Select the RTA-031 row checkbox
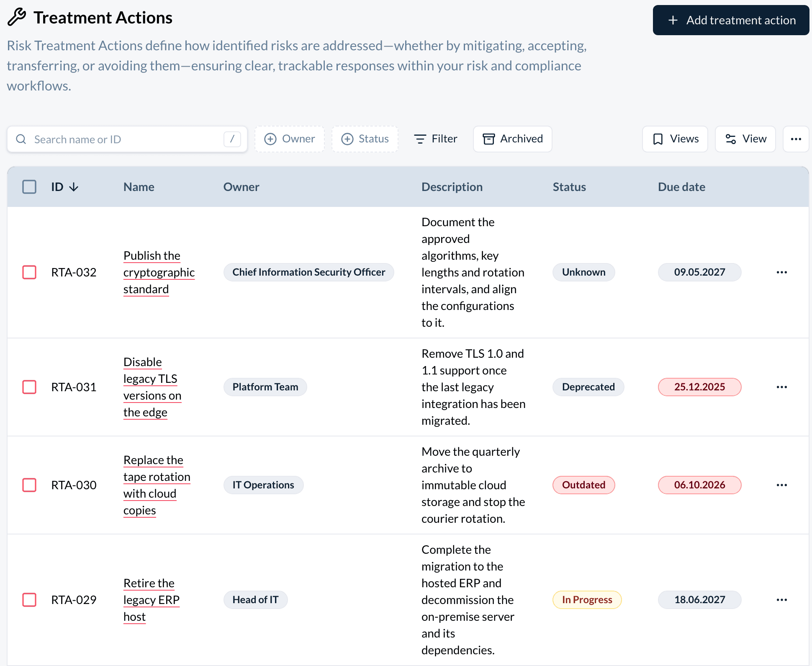Screen dimensions: 812x666 click(x=29, y=387)
